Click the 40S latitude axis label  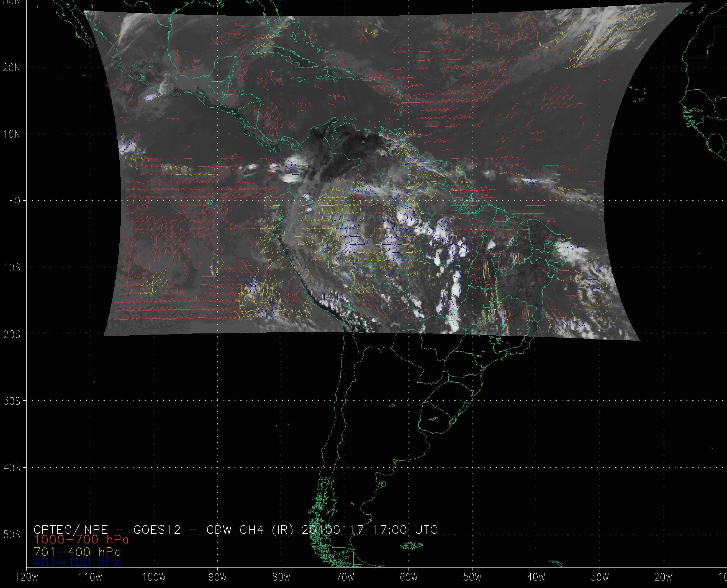pyautogui.click(x=12, y=468)
